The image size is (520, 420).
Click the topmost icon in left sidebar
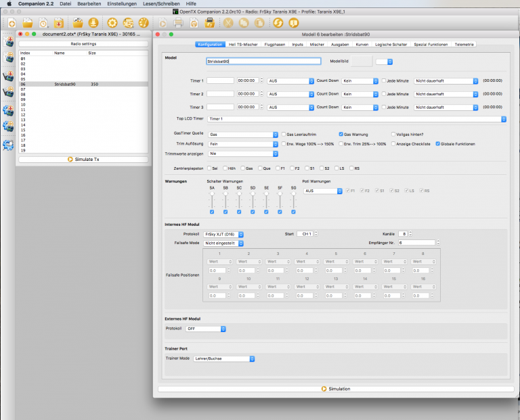click(8, 42)
